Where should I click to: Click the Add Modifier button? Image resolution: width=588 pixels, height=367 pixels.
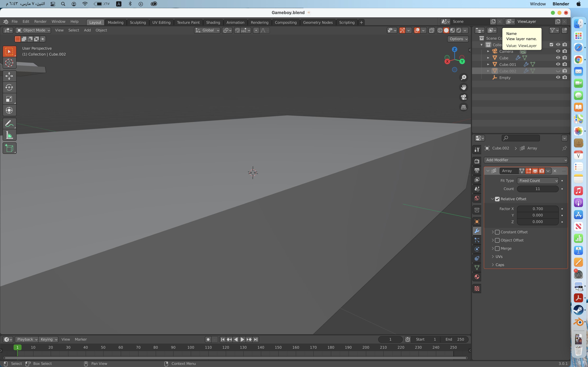point(526,160)
